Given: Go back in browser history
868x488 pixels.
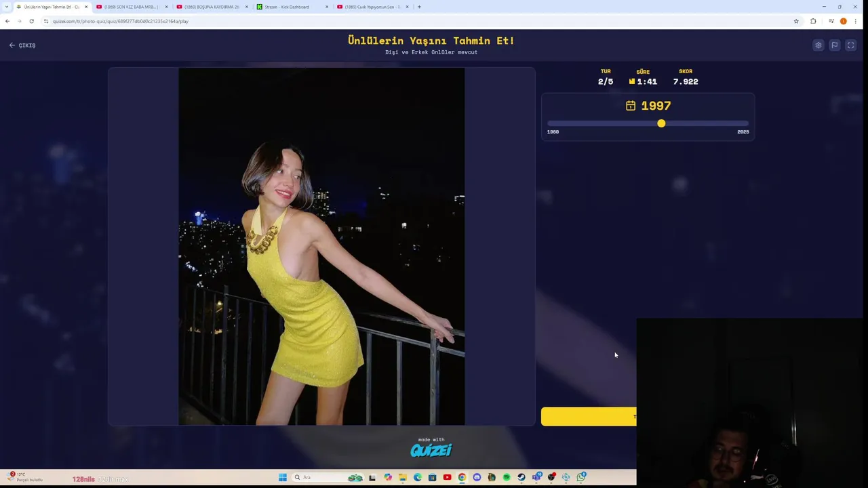Looking at the screenshot, I should coord(7,21).
